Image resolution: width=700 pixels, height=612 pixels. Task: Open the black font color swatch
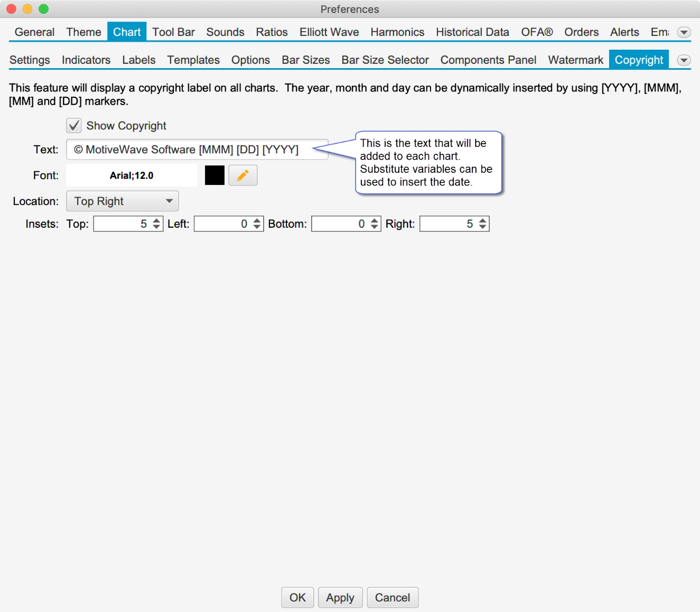(x=214, y=175)
